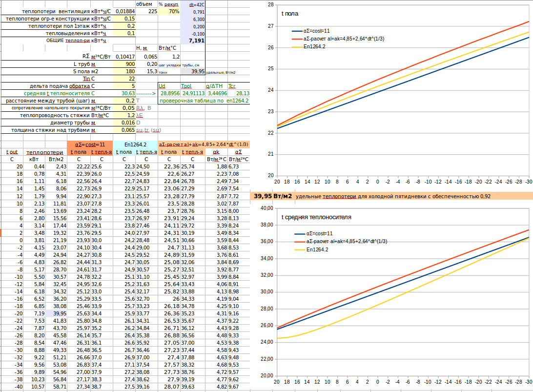Screen dimensions: 533x392
Task: Select the total heat loss cell 7,191
Action: click(193, 41)
